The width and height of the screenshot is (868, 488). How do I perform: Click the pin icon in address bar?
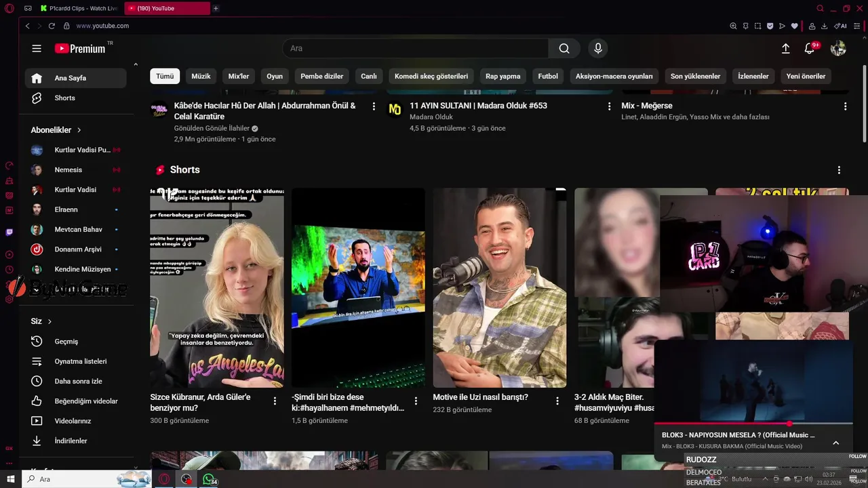click(745, 26)
